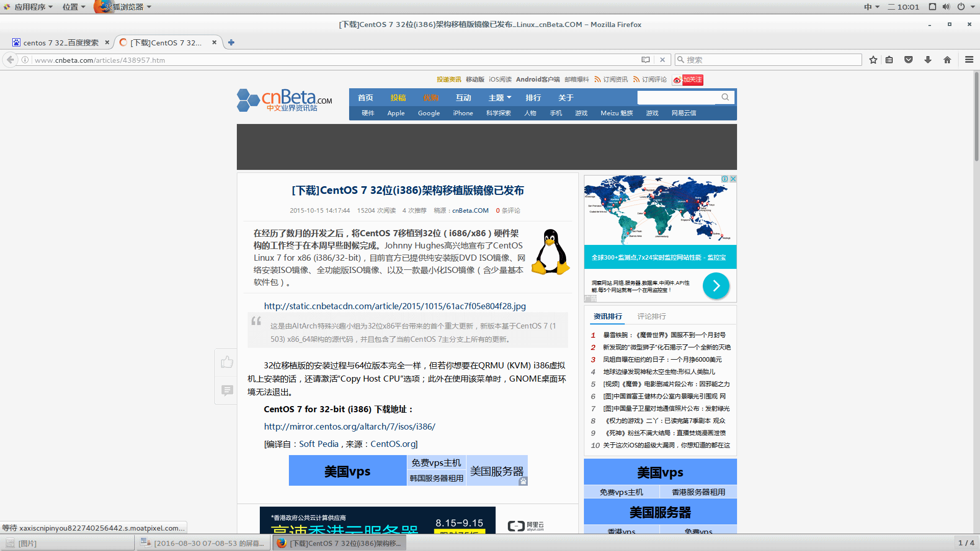Image resolution: width=980 pixels, height=551 pixels.
Task: Close the [下载]CentOS 7 32 tab
Action: click(x=214, y=42)
